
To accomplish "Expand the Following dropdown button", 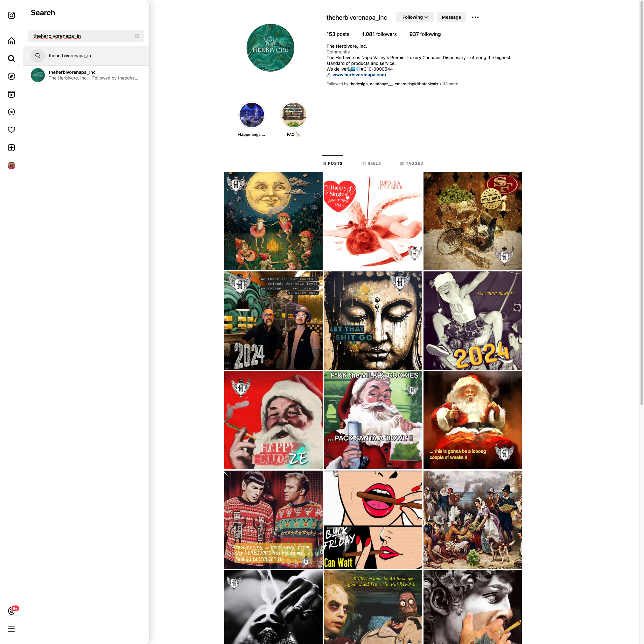I will tap(415, 17).
